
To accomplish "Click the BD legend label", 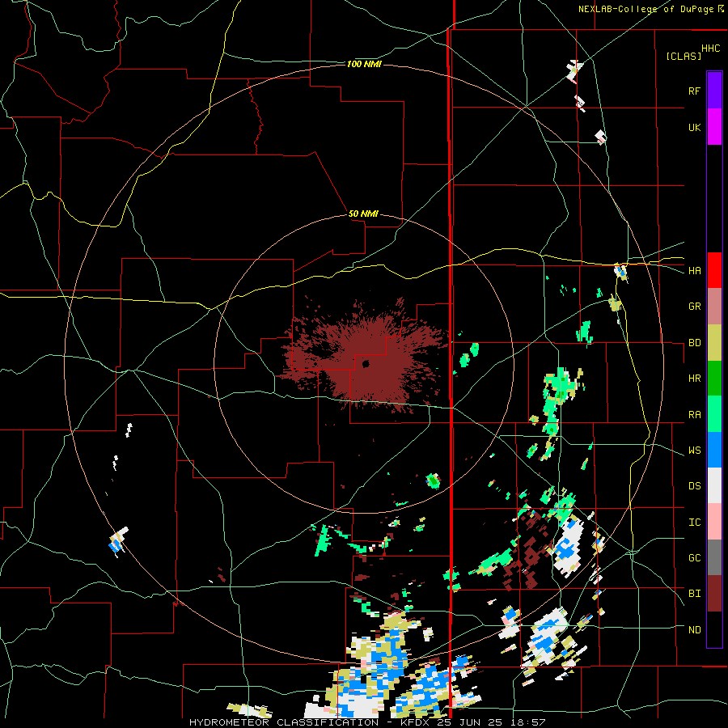I will (x=694, y=343).
